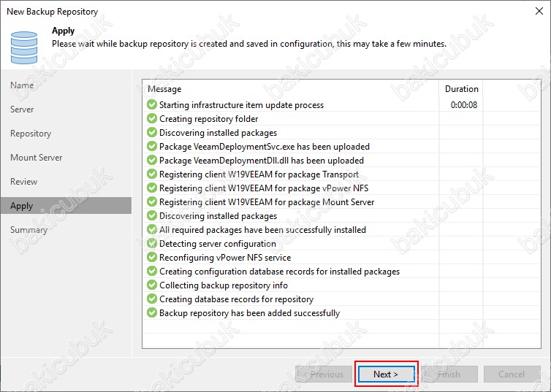The width and height of the screenshot is (551, 392).
Task: Select 'Creating configuration database records for installed packages'
Action: tap(279, 272)
